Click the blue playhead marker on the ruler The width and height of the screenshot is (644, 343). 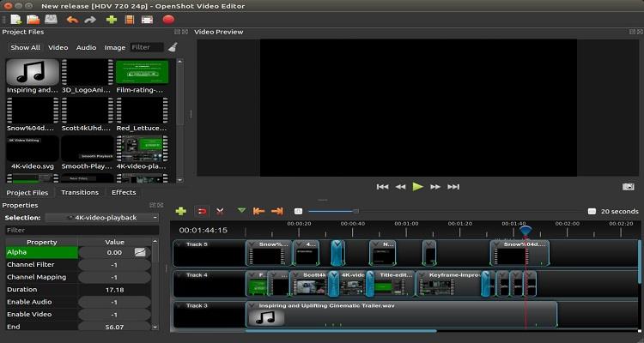526,231
